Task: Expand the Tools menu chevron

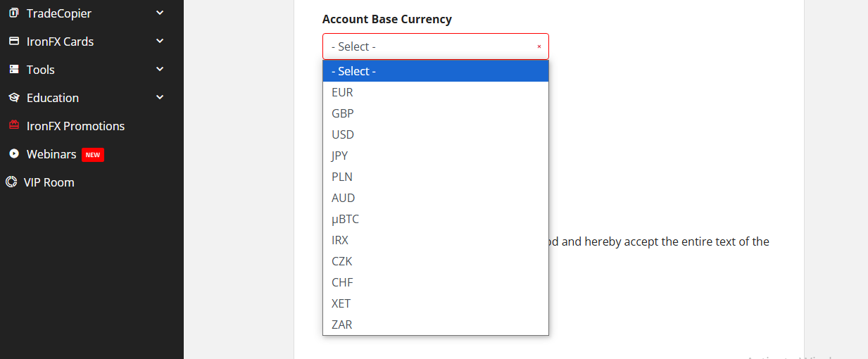Action: coord(160,69)
